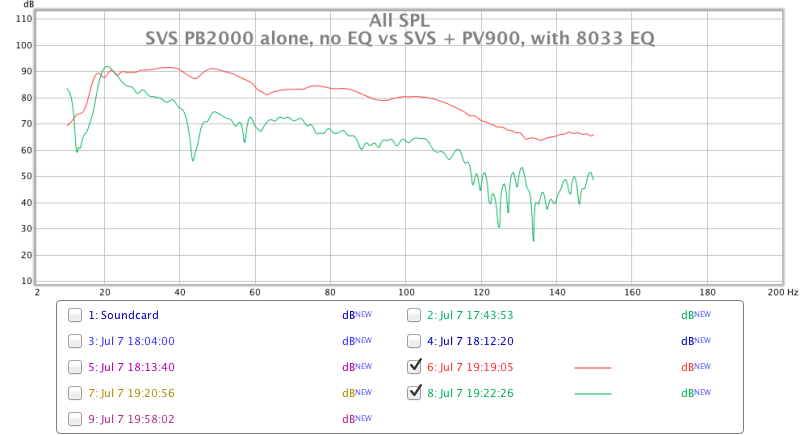This screenshot has height=435, width=800.
Task: Click the green line sample for measurement 8
Action: [x=593, y=394]
